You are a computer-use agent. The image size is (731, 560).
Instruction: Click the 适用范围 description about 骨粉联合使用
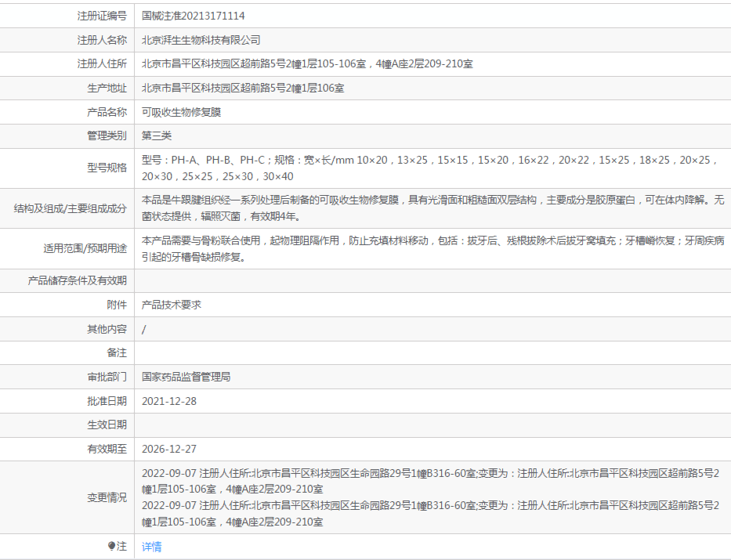(x=433, y=249)
